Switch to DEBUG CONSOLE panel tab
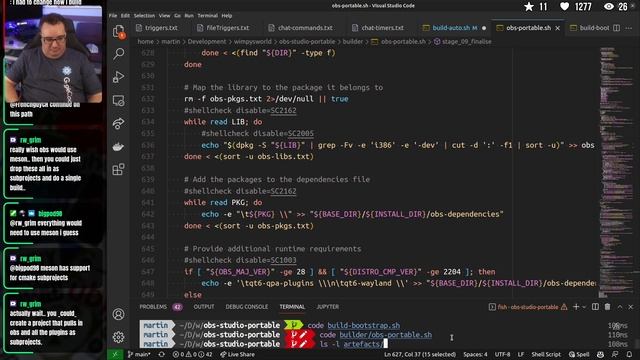The height and width of the screenshot is (360, 640). (x=247, y=307)
